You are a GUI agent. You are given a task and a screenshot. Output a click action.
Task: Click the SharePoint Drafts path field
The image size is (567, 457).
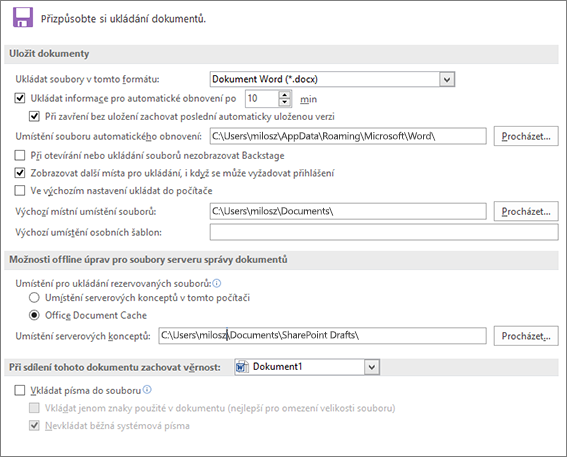tap(322, 336)
